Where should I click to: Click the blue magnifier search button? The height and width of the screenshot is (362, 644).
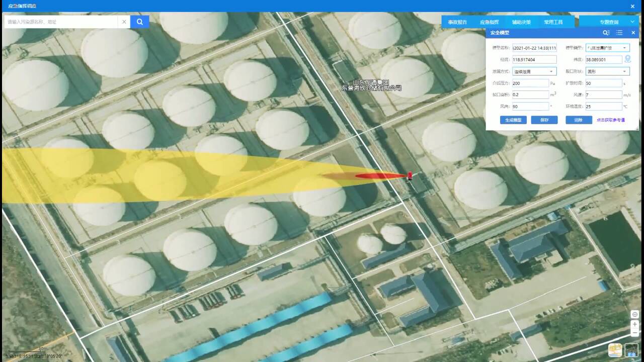tap(139, 22)
